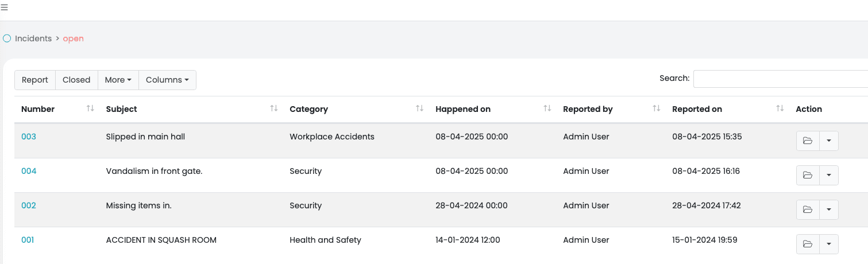The height and width of the screenshot is (264, 868).
Task: Click the hamburger menu icon
Action: 4,7
